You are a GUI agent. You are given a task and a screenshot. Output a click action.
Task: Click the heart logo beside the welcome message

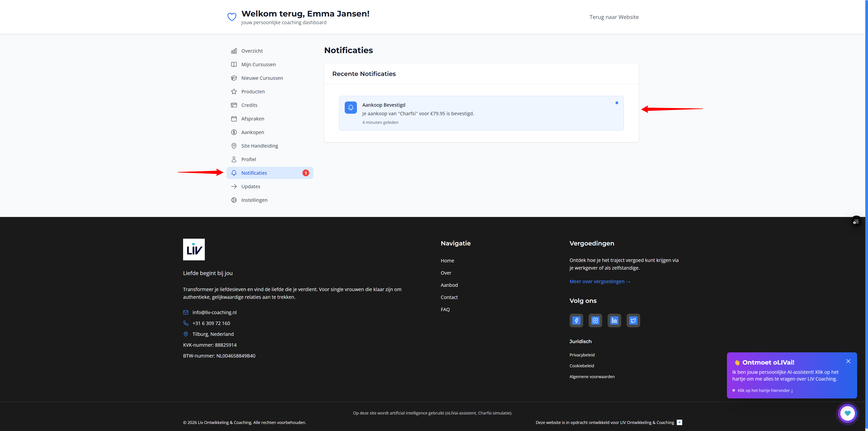point(232,16)
